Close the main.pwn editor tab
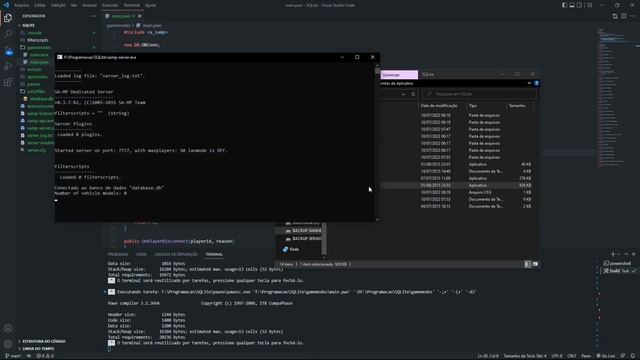Screen dimensions: 640x360 coord(140,16)
